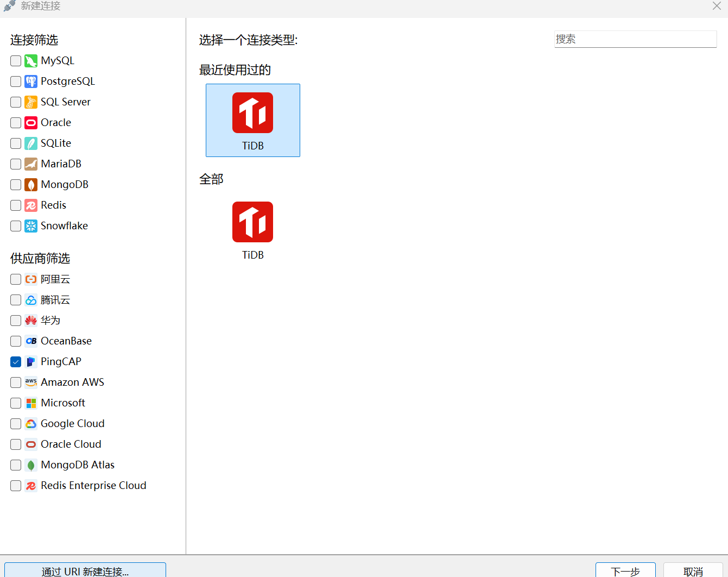The image size is (728, 577).
Task: Tick the Snowflake checkbox
Action: (16, 226)
